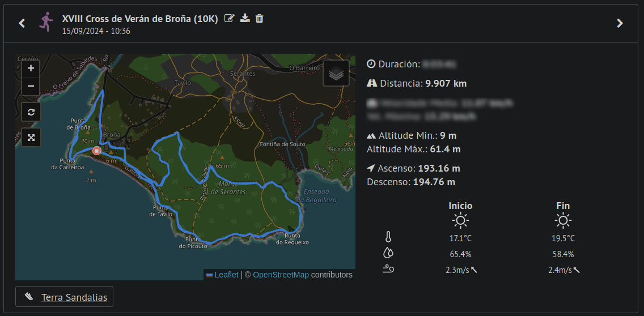Click the Fin column header

563,206
